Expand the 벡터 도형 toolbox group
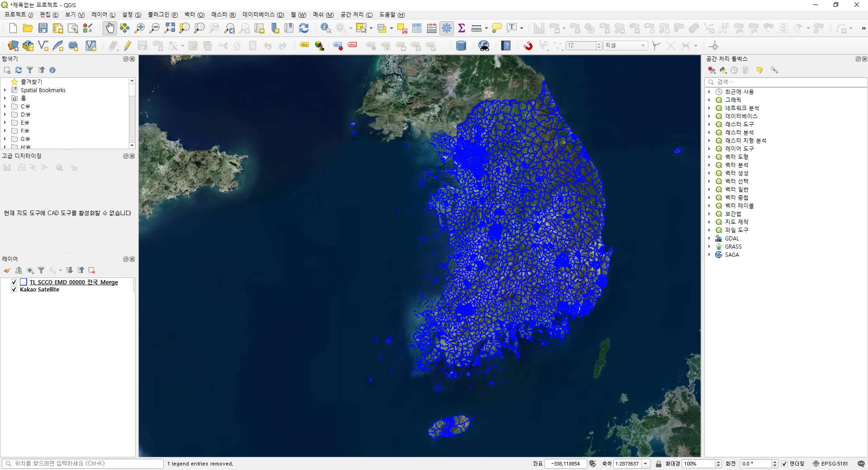This screenshot has width=868, height=470. coord(709,157)
